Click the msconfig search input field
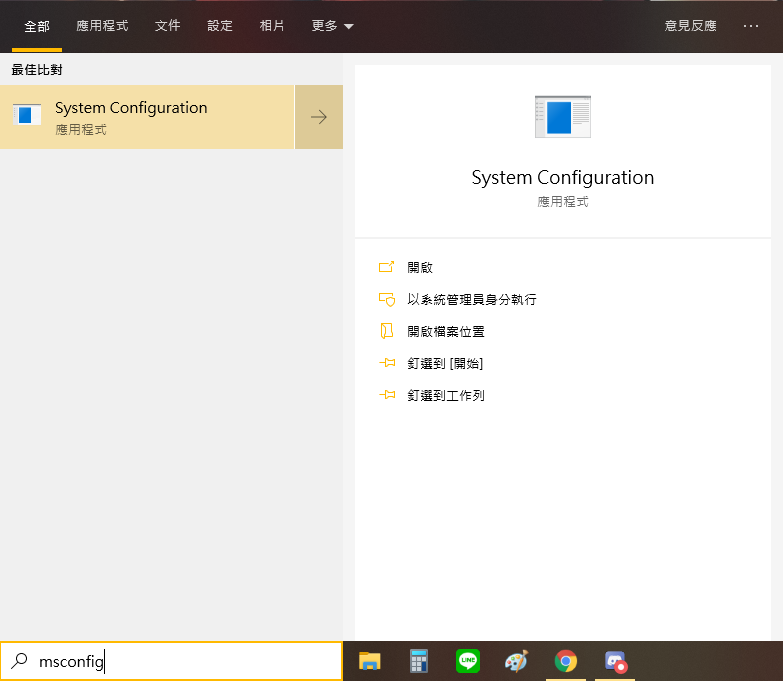This screenshot has height=681, width=783. pos(171,661)
